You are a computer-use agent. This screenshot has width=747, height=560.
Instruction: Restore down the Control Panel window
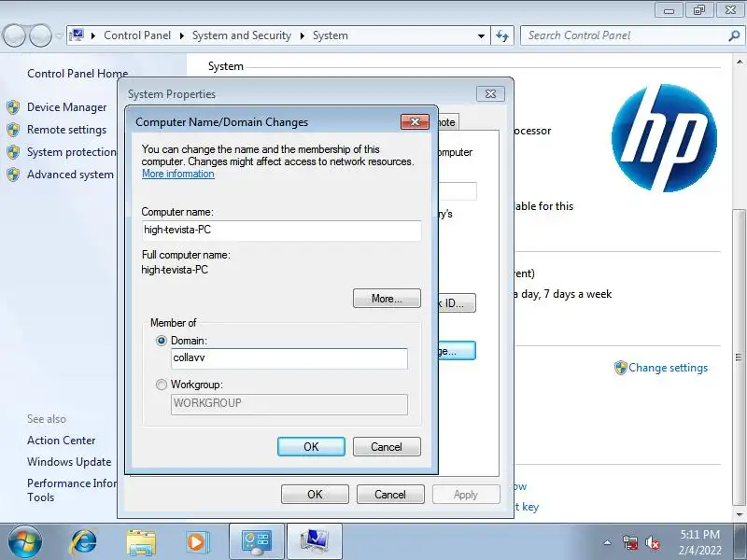tap(699, 9)
